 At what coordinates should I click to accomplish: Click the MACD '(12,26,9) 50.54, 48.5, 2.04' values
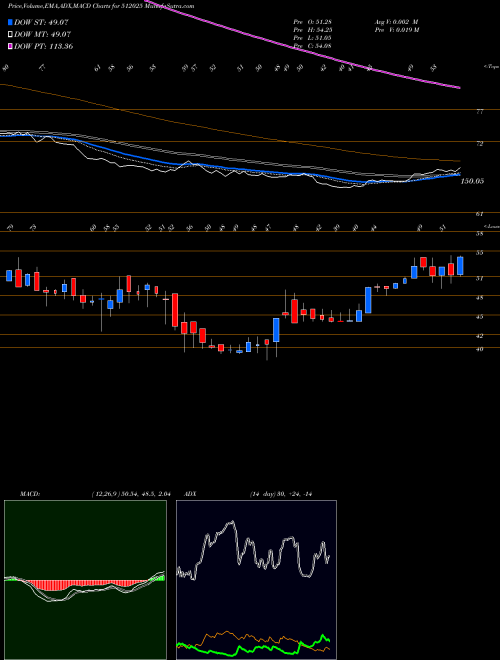click(131, 494)
